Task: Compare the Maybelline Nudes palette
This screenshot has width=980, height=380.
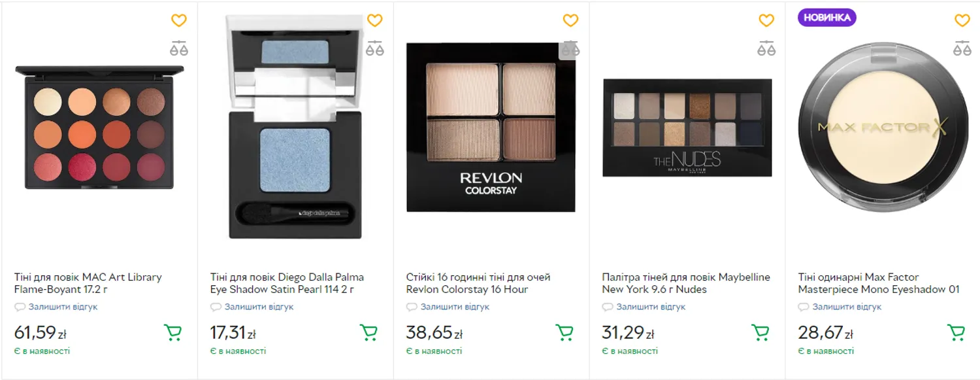Action: tap(766, 48)
